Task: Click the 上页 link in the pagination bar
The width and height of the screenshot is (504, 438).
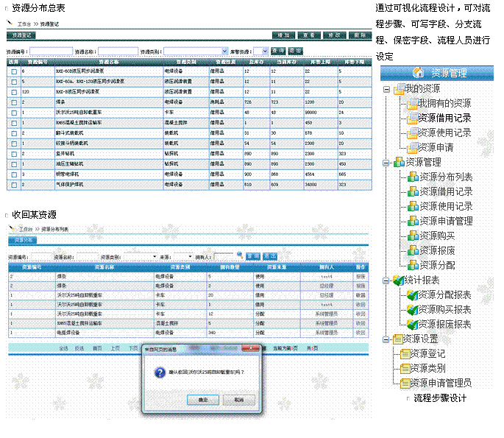Action: pos(115,348)
